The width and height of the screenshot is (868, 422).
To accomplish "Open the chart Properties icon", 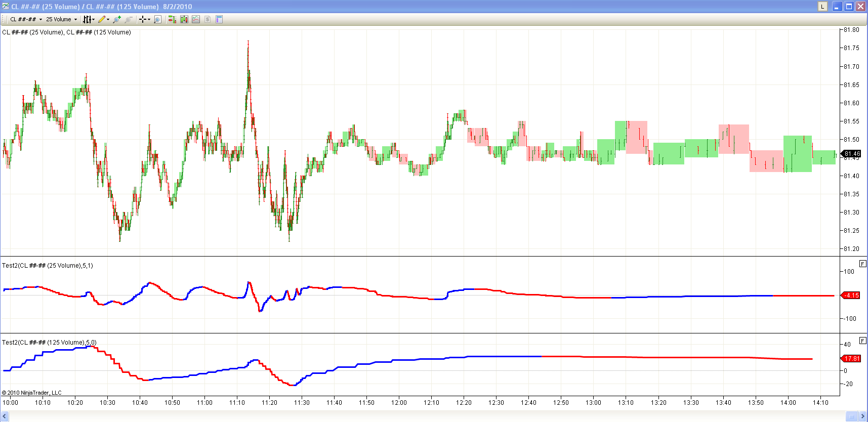I will [219, 19].
